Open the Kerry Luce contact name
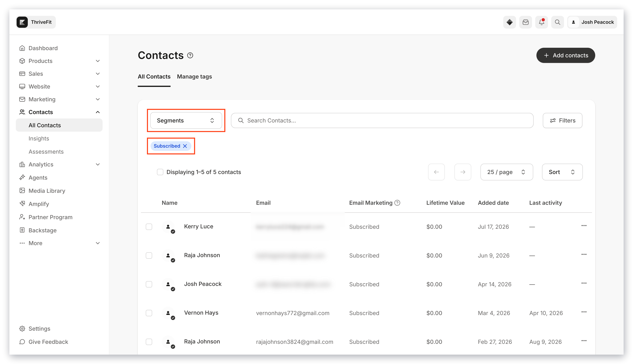 (198, 226)
